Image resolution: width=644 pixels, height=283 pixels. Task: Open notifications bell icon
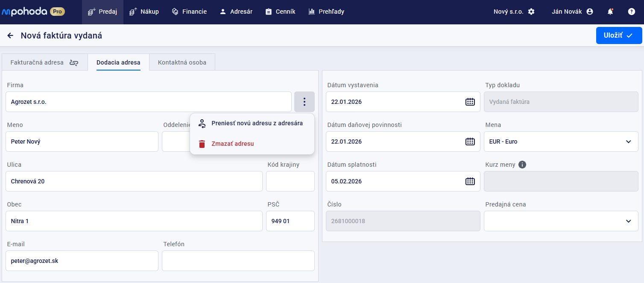610,12
